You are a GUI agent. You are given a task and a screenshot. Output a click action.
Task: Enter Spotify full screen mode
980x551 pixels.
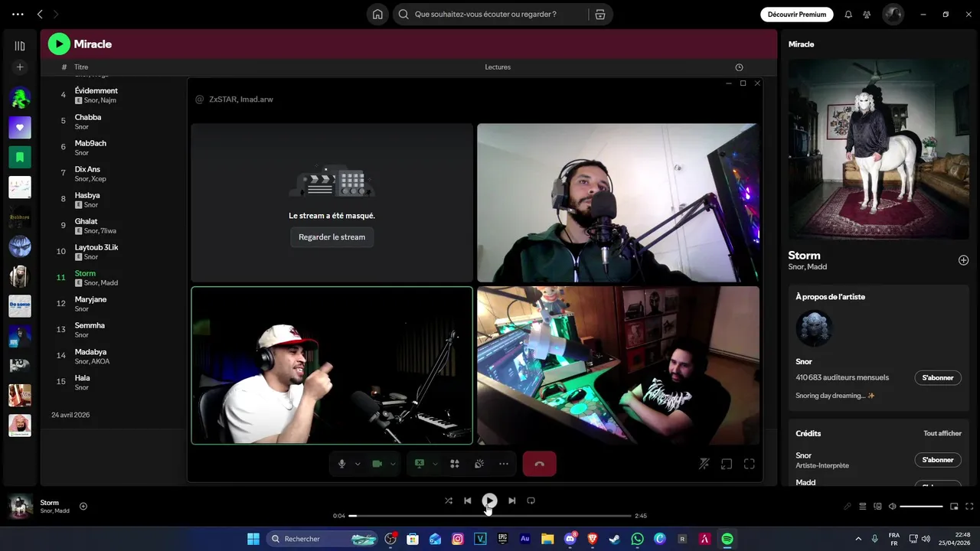coord(969,507)
